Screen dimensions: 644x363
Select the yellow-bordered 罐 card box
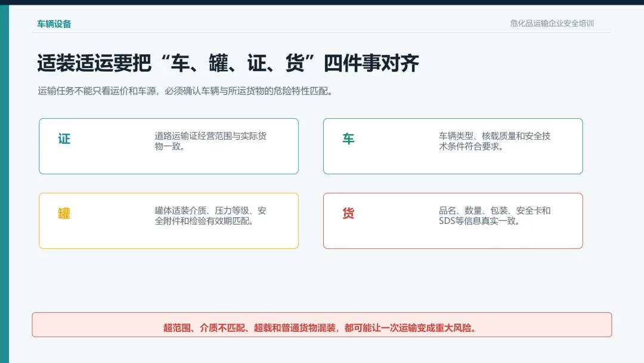point(169,221)
